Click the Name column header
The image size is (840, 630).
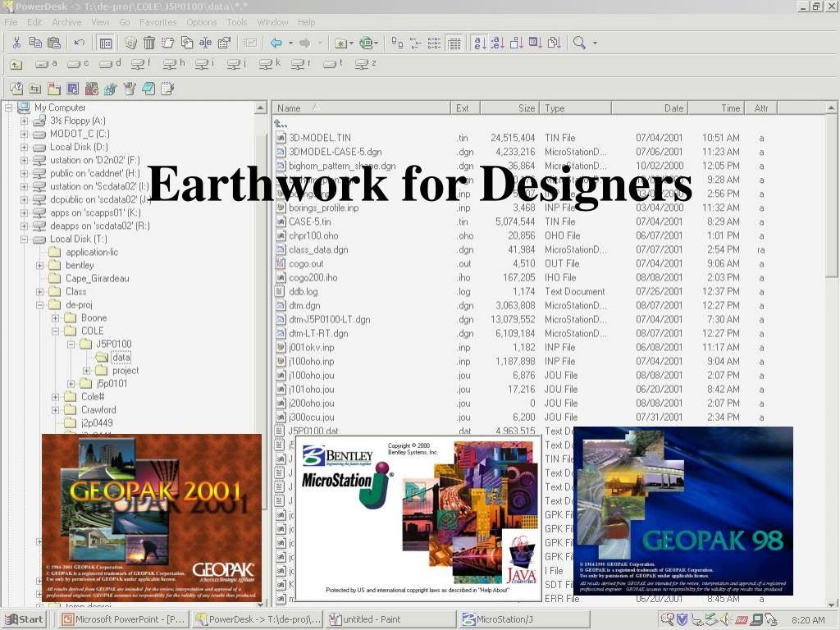click(362, 108)
